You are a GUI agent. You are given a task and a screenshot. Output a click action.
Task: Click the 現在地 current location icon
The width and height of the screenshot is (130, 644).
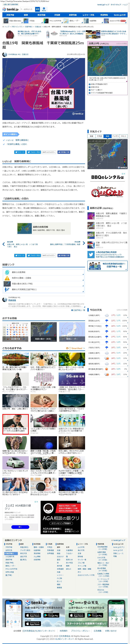(x=44, y=9)
